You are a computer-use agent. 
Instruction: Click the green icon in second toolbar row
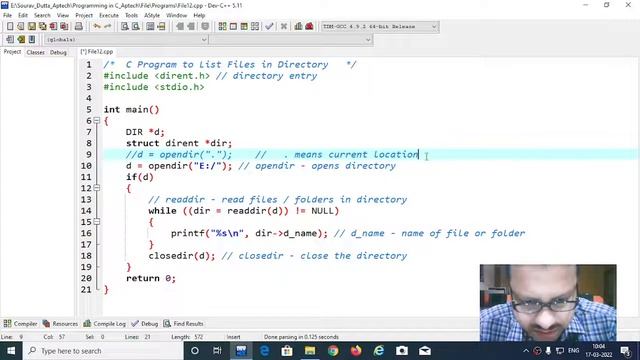tap(21, 40)
